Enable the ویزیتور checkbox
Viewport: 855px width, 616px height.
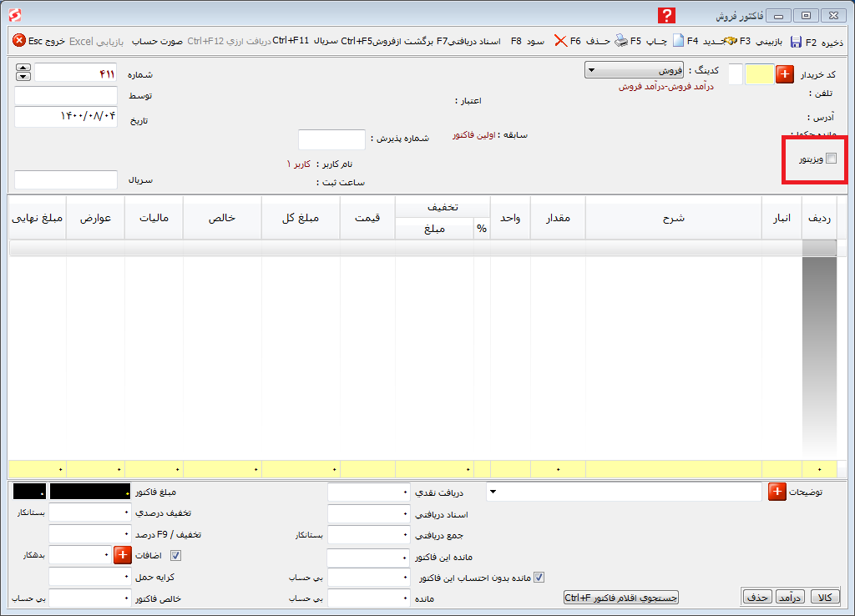coord(831,159)
